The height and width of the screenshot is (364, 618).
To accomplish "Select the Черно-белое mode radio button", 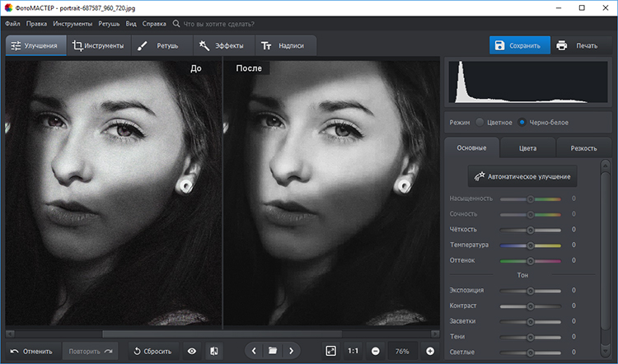I will (522, 122).
